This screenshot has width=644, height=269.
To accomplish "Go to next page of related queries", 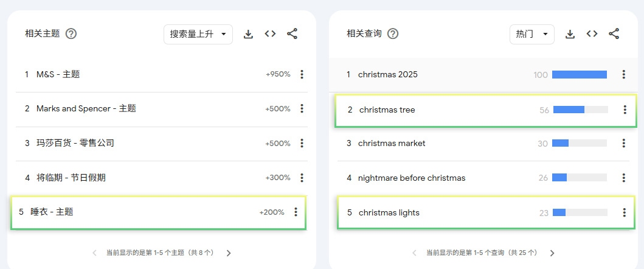I will point(552,253).
